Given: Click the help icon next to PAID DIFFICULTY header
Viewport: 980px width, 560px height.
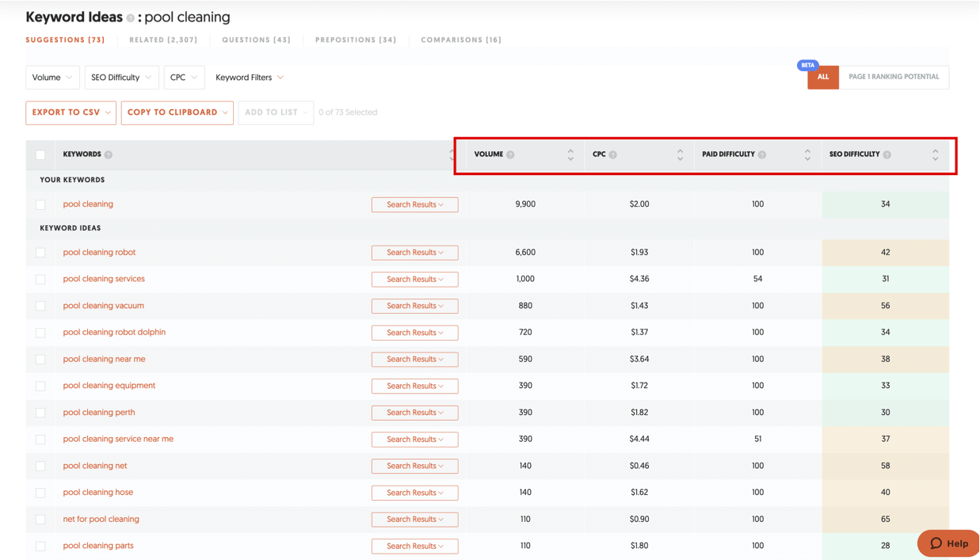Looking at the screenshot, I should [762, 154].
